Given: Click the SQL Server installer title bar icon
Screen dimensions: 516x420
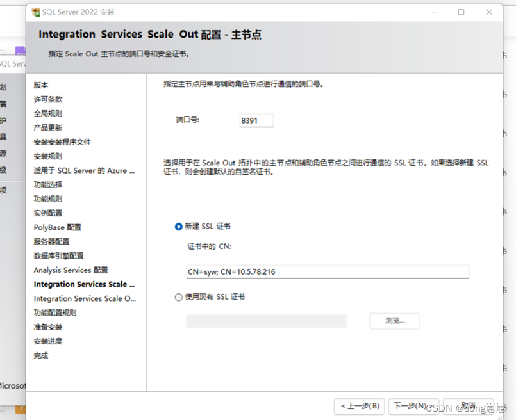Looking at the screenshot, I should 35,12.
